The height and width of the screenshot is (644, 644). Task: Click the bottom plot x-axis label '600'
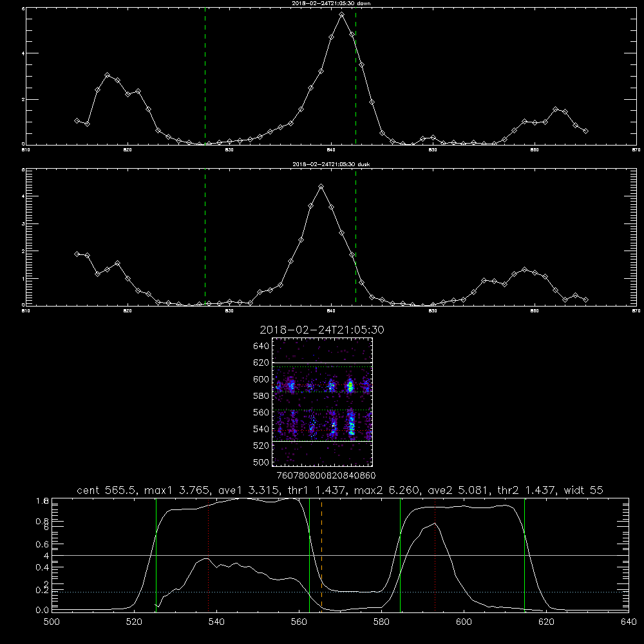point(464,622)
